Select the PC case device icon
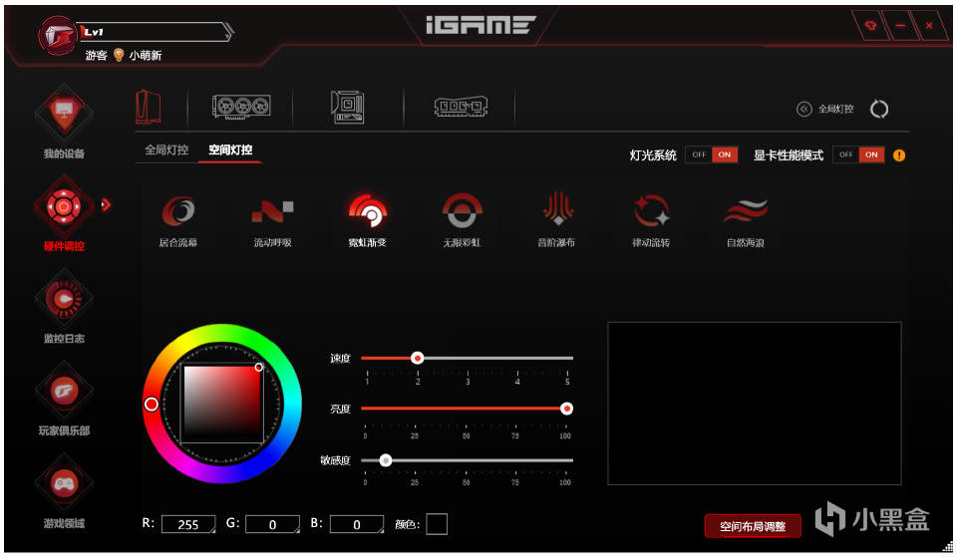 click(149, 107)
